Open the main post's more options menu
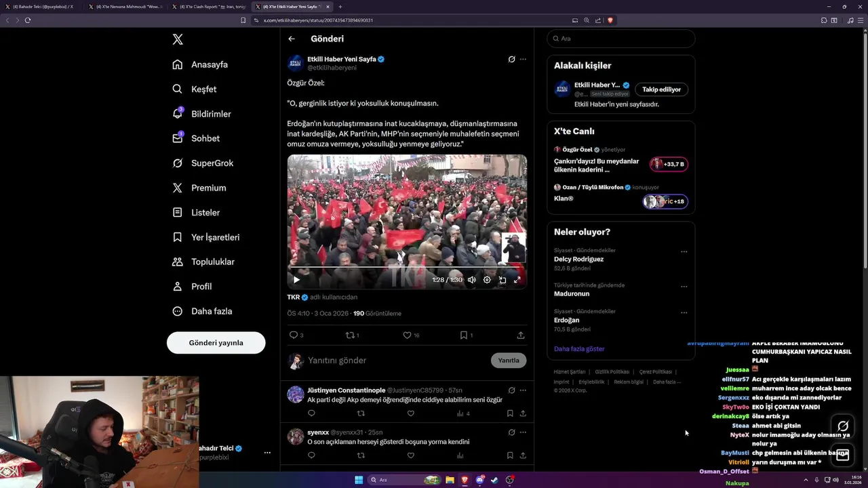This screenshot has height=488, width=868. 523,59
